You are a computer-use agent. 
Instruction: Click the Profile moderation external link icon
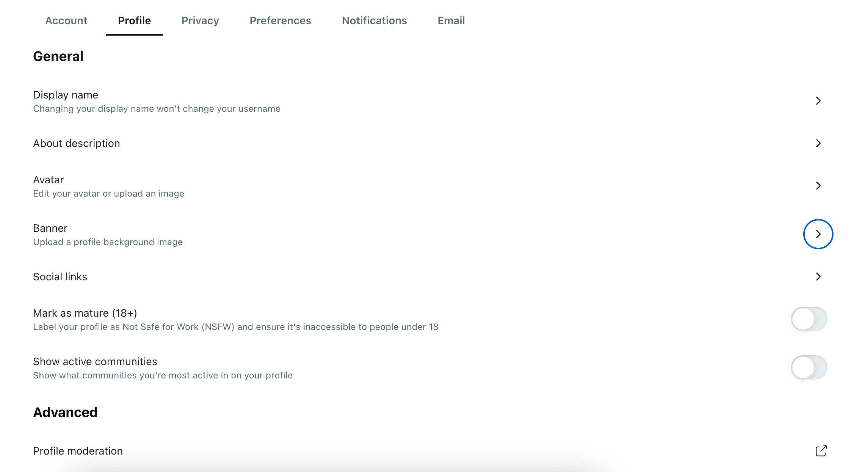pyautogui.click(x=822, y=450)
